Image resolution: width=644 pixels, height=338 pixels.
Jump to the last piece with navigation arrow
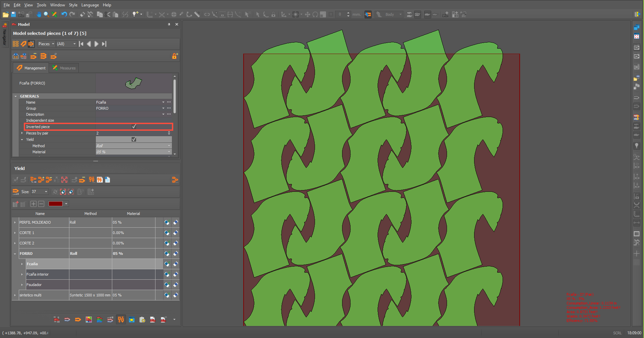[104, 44]
